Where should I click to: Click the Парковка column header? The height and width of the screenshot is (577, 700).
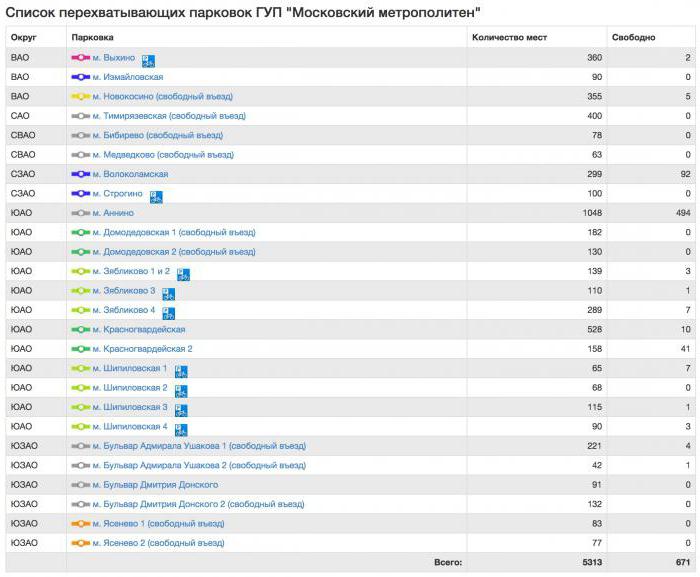tap(93, 37)
